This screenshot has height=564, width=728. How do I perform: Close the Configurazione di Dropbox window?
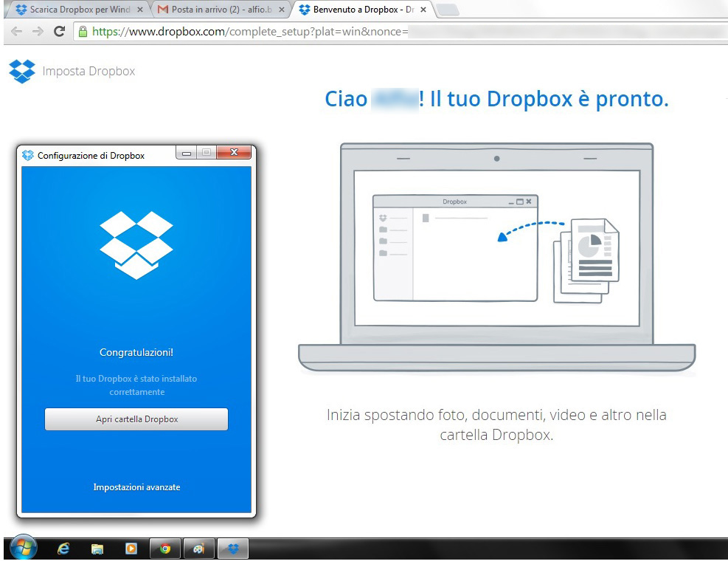234,152
